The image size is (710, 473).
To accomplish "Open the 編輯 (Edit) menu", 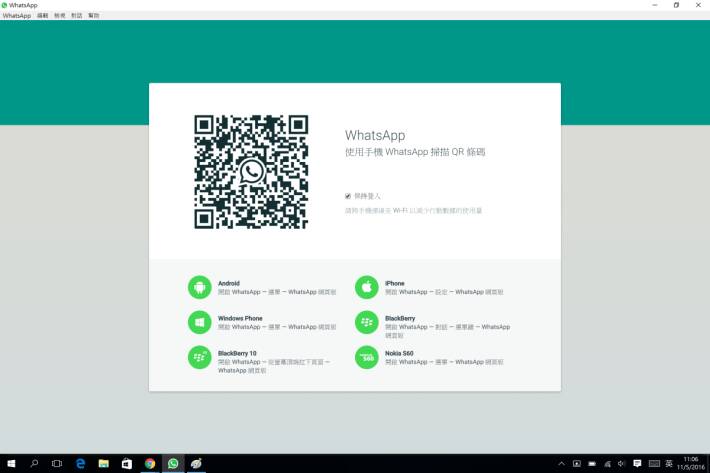I will point(43,15).
